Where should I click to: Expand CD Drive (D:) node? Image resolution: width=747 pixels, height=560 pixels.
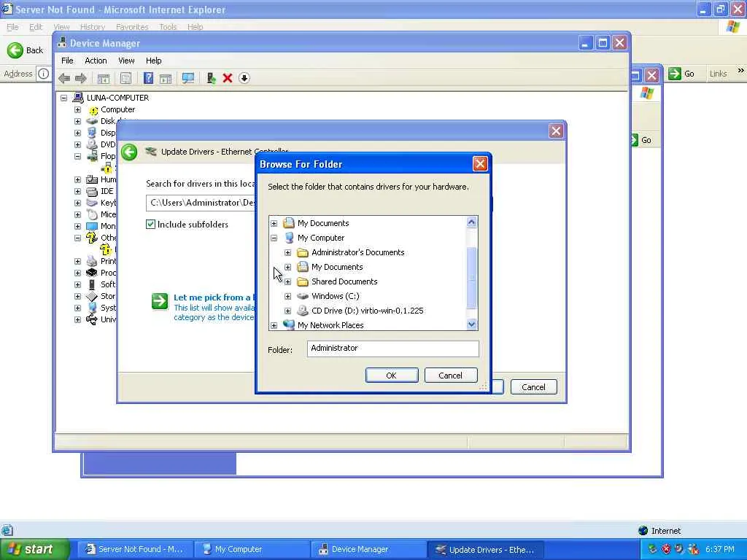[287, 311]
